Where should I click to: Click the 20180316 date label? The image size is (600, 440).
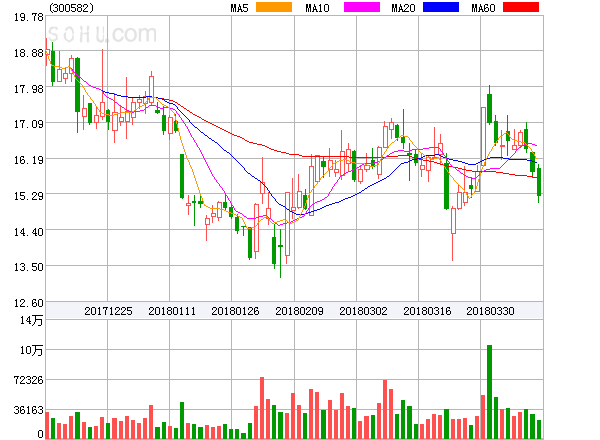coord(427,311)
